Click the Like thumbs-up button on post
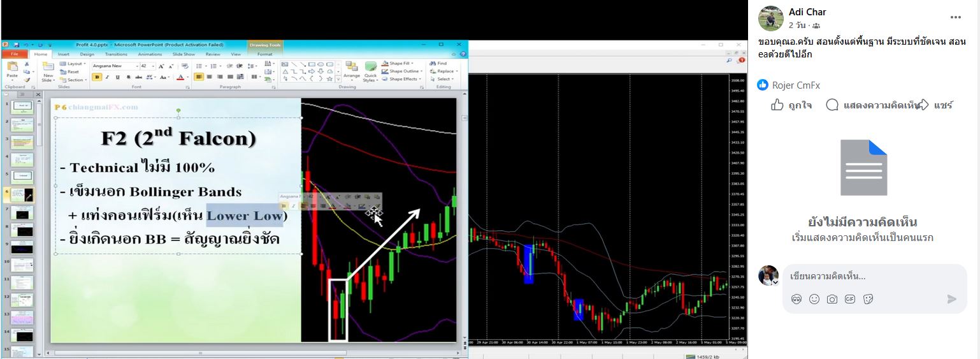 coord(791,105)
